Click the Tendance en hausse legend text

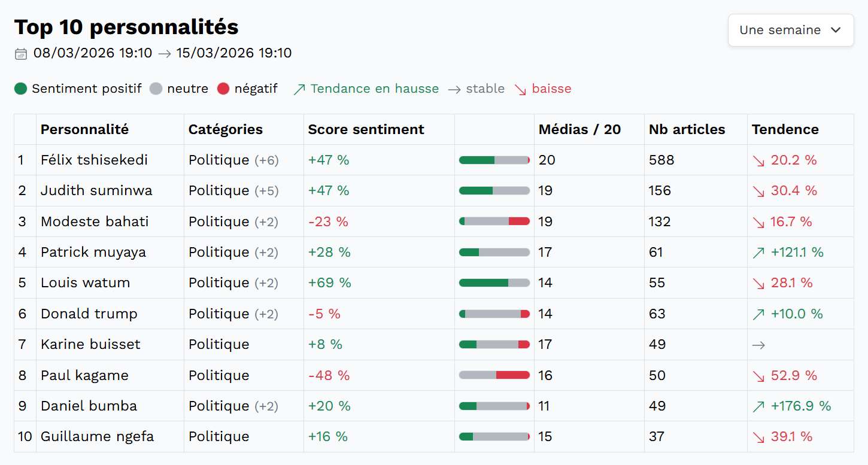(x=374, y=88)
